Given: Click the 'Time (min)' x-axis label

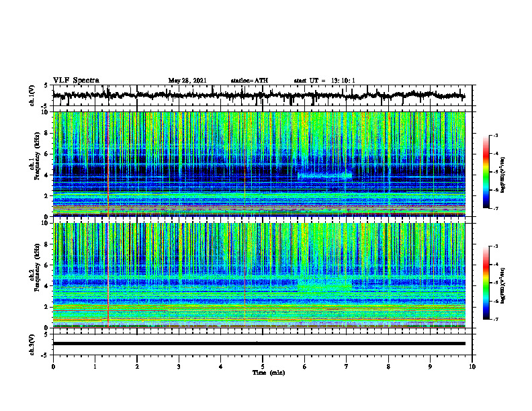Looking at the screenshot, I should (269, 373).
